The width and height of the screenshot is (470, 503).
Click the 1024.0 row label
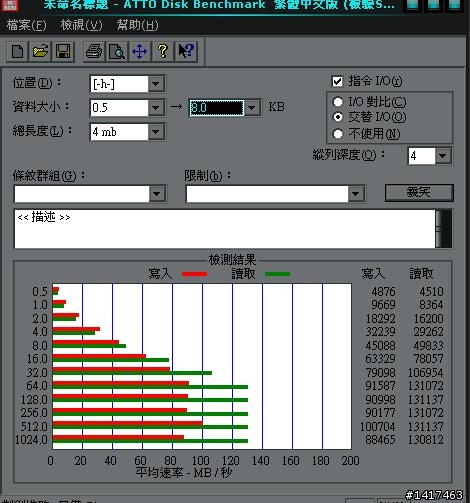coord(31,440)
